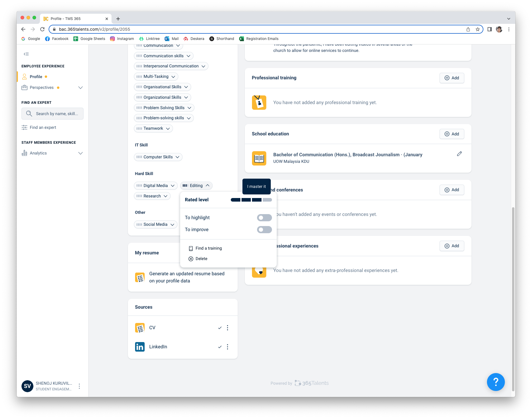Open user options beside SHENOJ KURUVIL name
Screen dimensions: 532x419
pos(79,386)
